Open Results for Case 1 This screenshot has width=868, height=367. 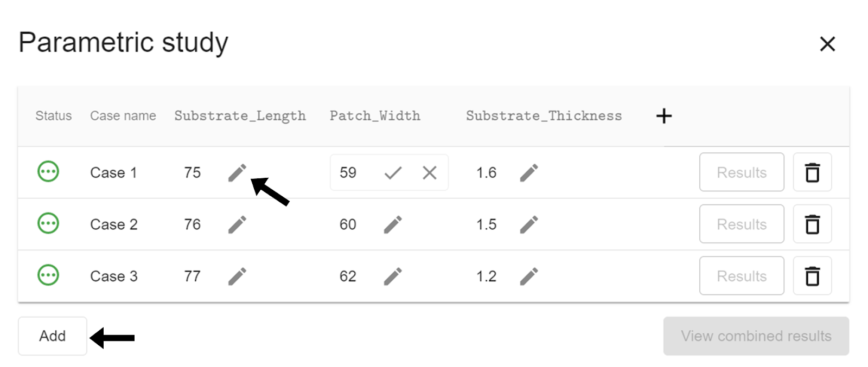pos(742,172)
